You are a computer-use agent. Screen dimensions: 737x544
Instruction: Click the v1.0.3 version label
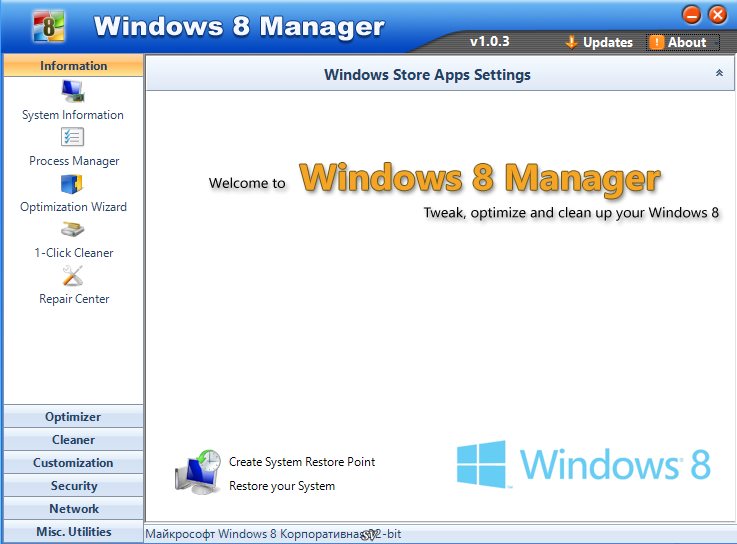[x=489, y=41]
